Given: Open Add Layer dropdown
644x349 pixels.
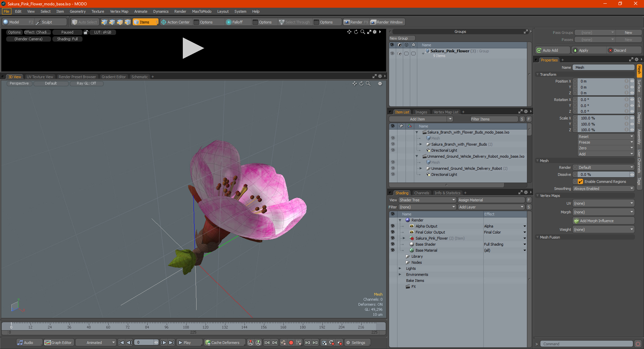Looking at the screenshot, I should [x=491, y=207].
